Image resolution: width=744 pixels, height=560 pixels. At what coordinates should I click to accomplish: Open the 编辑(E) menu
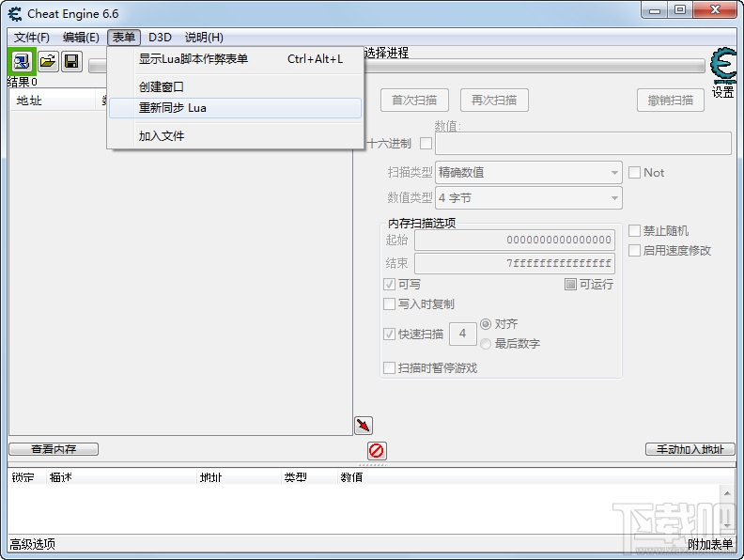(x=81, y=37)
